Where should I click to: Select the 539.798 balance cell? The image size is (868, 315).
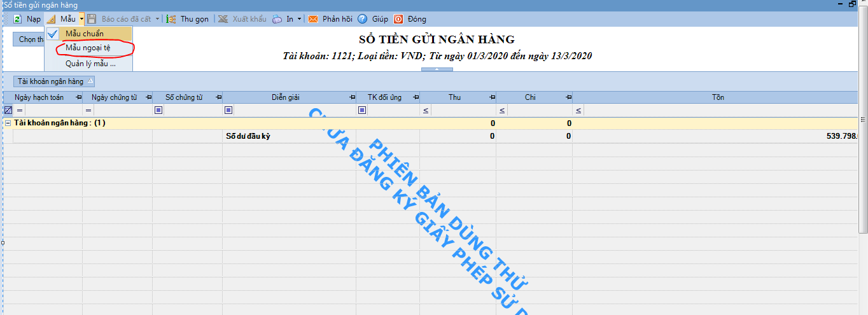pyautogui.click(x=716, y=136)
